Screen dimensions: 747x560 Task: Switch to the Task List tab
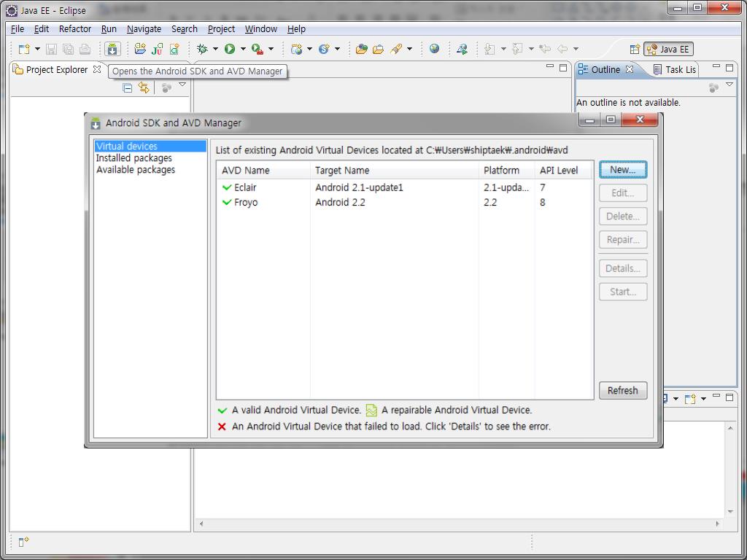click(675, 69)
